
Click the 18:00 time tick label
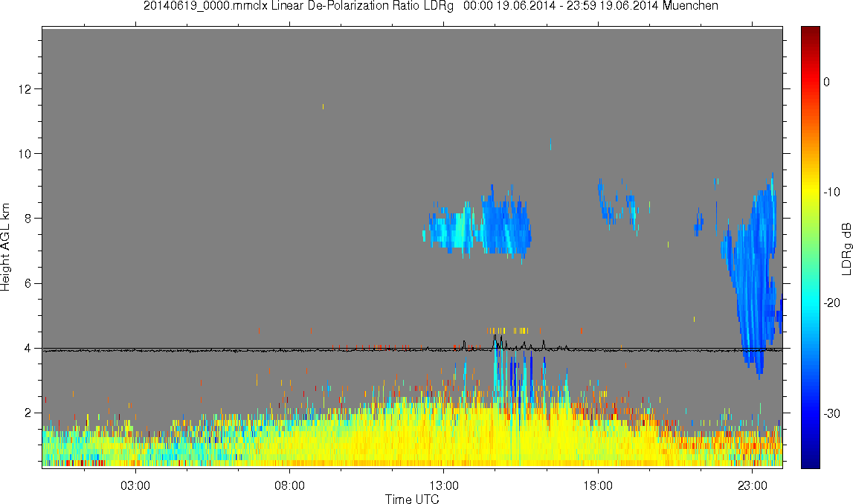click(x=598, y=485)
